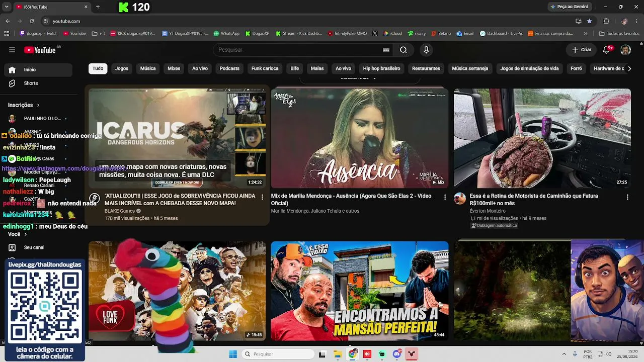Open the account avatar menu
This screenshot has height=362, width=644.
point(625,50)
